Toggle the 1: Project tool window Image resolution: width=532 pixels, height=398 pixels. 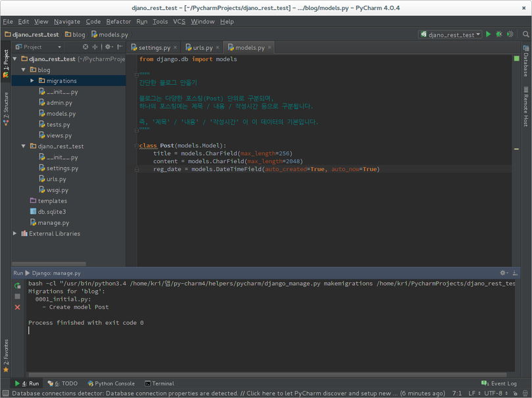tap(6, 63)
